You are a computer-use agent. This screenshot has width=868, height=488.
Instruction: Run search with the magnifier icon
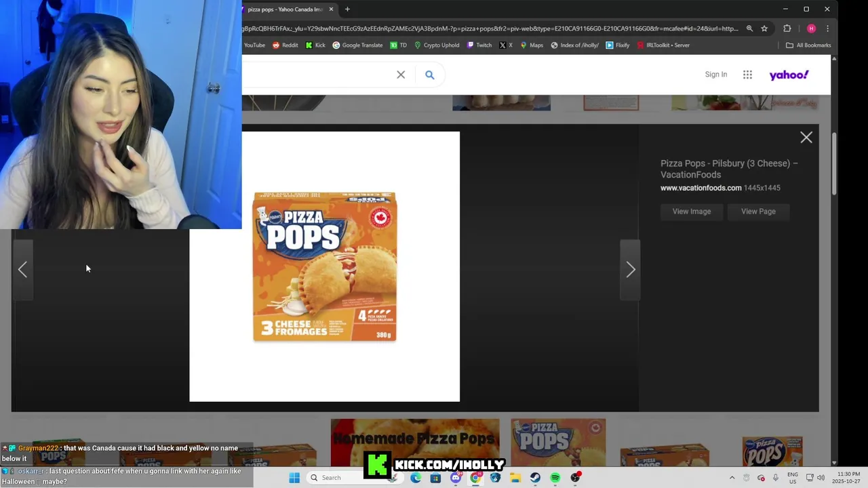(429, 75)
